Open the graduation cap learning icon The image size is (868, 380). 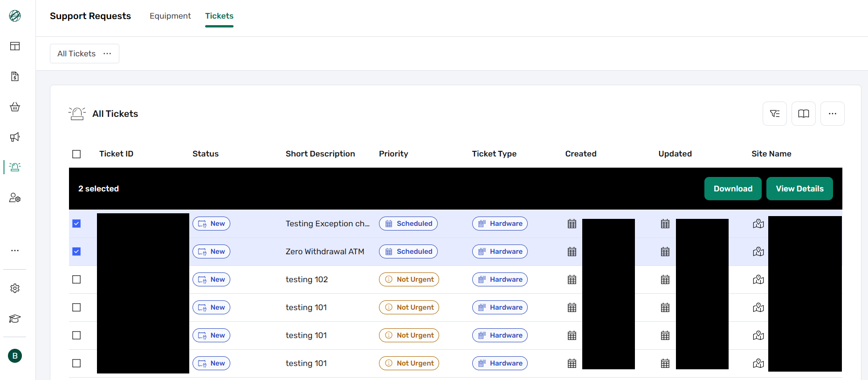[15, 319]
